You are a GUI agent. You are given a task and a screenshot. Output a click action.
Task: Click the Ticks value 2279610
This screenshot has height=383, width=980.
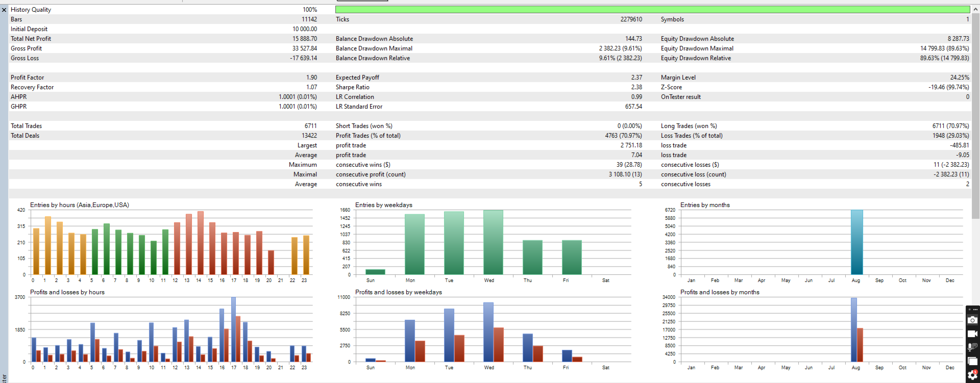[x=631, y=19]
